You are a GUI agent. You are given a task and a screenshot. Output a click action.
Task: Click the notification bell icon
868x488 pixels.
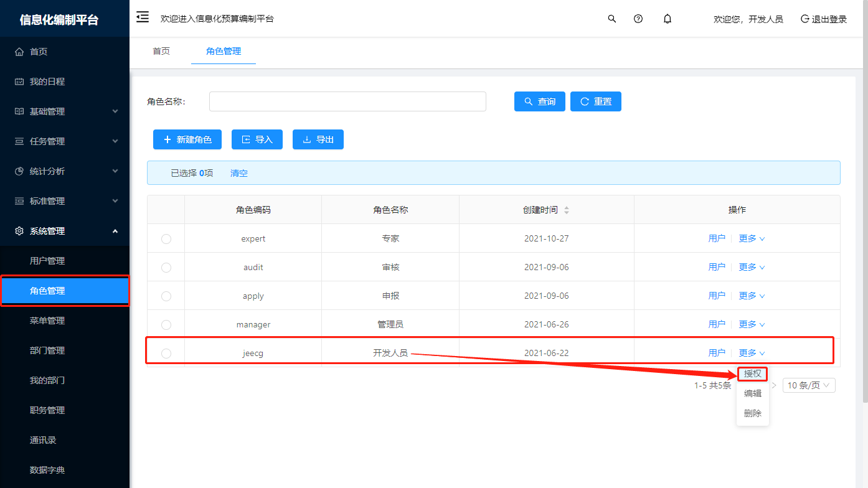tap(667, 19)
